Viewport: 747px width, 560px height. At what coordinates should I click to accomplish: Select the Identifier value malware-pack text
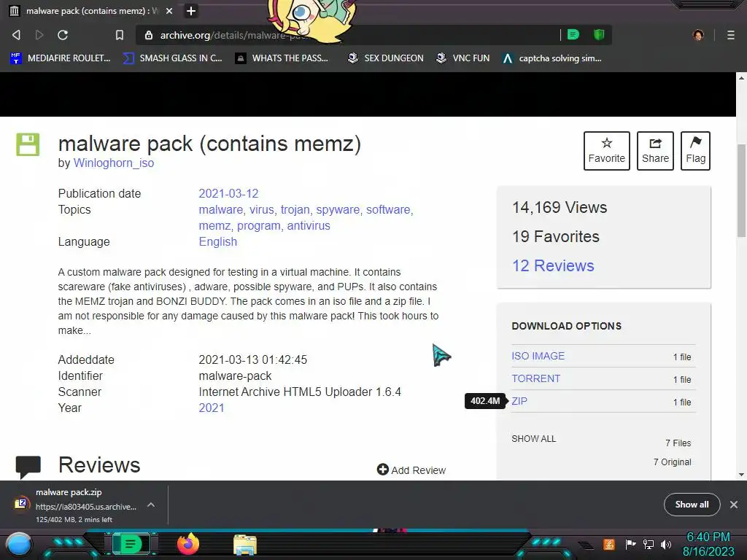click(x=235, y=376)
